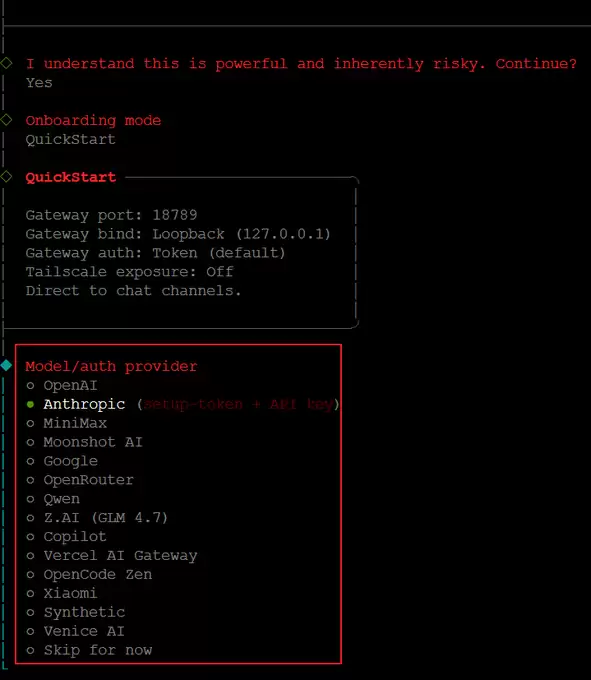
Task: Select Copilot in the provider list
Action: [66, 536]
